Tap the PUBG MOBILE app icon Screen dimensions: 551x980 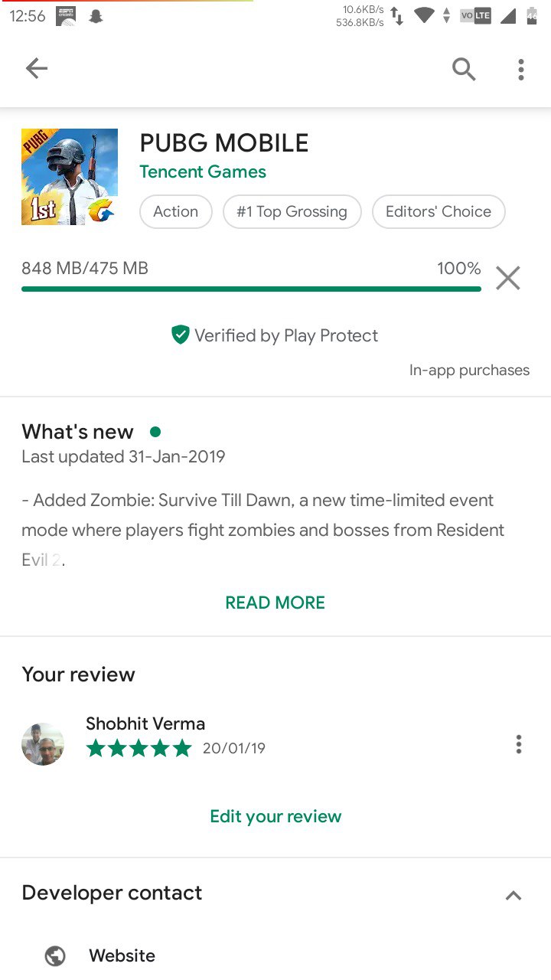click(70, 177)
